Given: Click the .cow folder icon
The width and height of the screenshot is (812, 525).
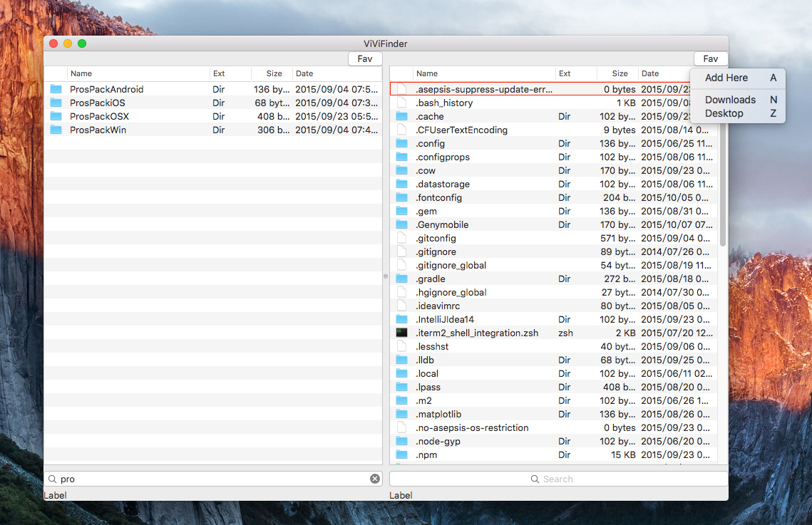Looking at the screenshot, I should [x=402, y=170].
